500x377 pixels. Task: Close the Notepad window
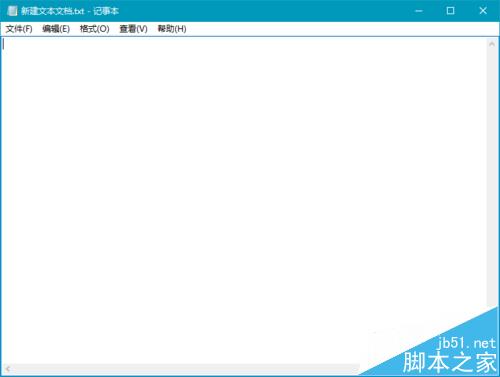coord(483,11)
